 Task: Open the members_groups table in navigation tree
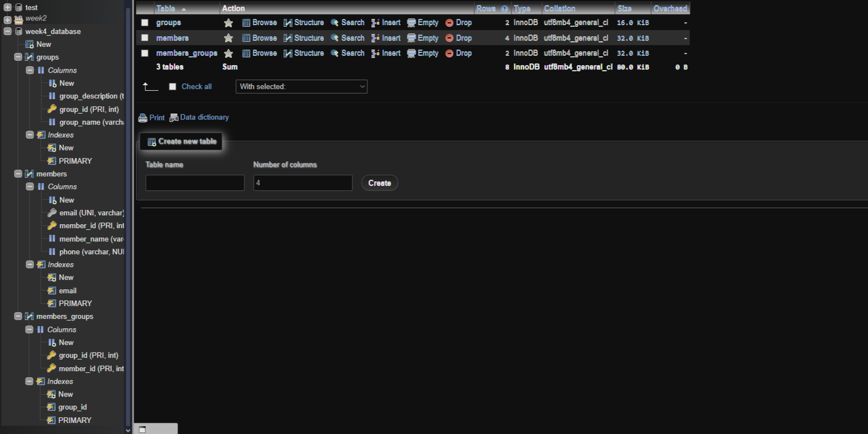coord(65,317)
